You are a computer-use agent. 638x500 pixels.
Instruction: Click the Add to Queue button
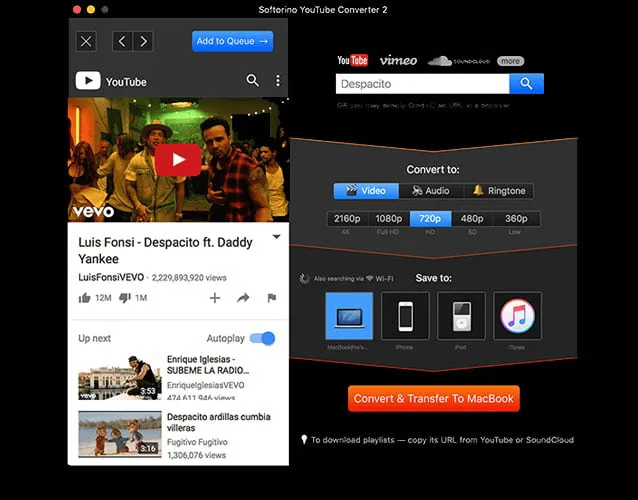[232, 41]
